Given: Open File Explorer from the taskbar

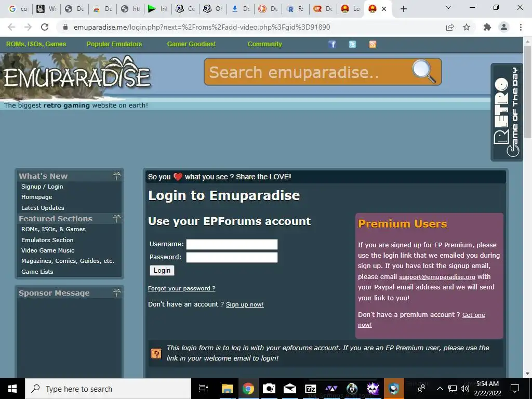Looking at the screenshot, I should pos(227,389).
